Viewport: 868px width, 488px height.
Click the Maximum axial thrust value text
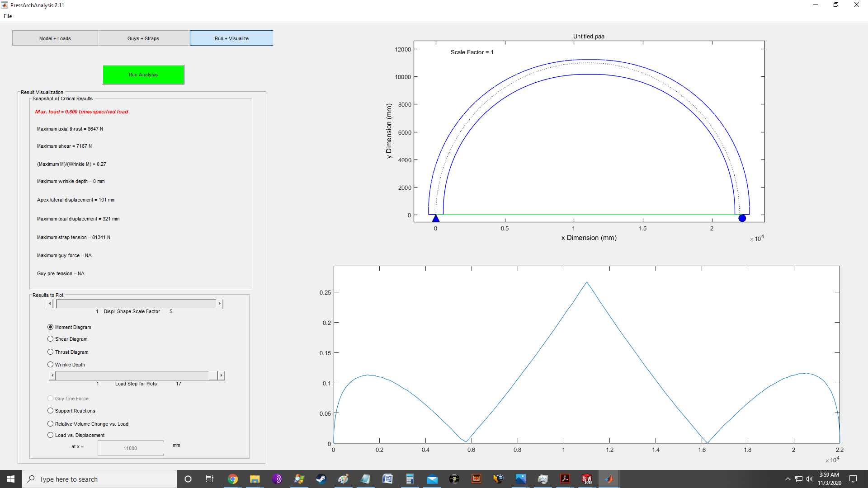pos(70,129)
